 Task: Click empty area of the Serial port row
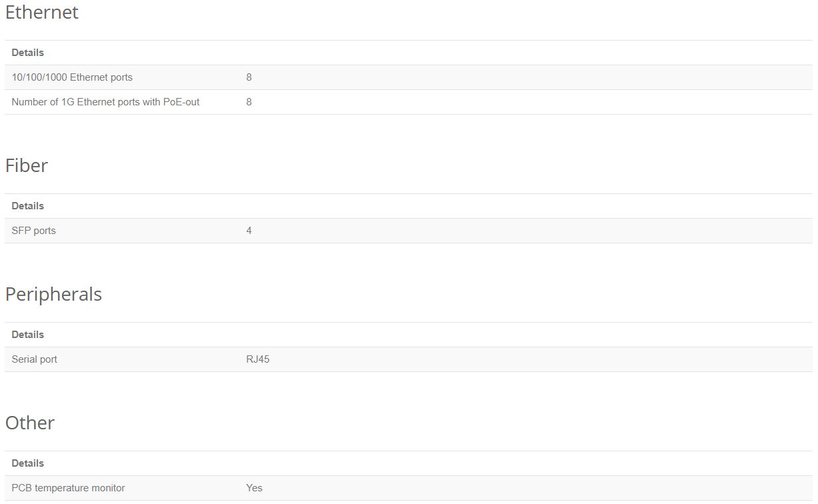click(x=533, y=359)
